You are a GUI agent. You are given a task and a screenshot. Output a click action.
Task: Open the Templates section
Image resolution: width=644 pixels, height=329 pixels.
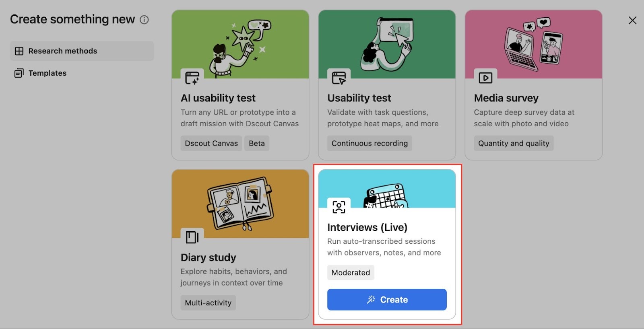pyautogui.click(x=47, y=73)
